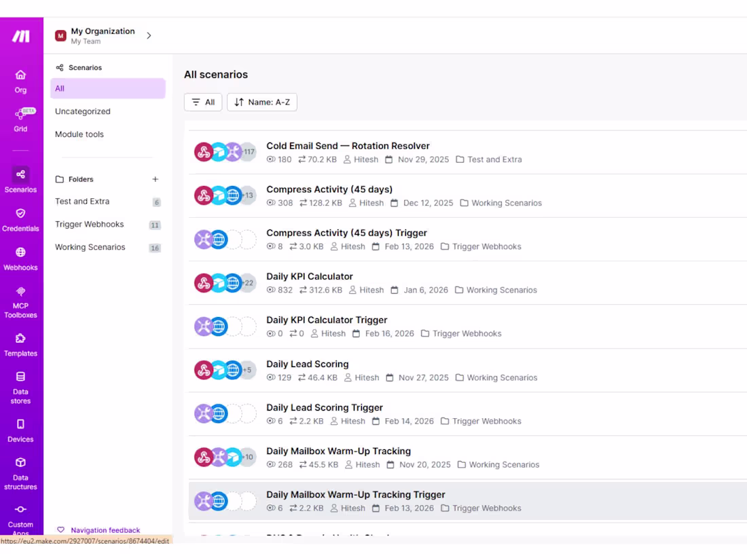Open Compress Activity (45 days) scenario
This screenshot has width=747, height=560.
[x=329, y=189]
